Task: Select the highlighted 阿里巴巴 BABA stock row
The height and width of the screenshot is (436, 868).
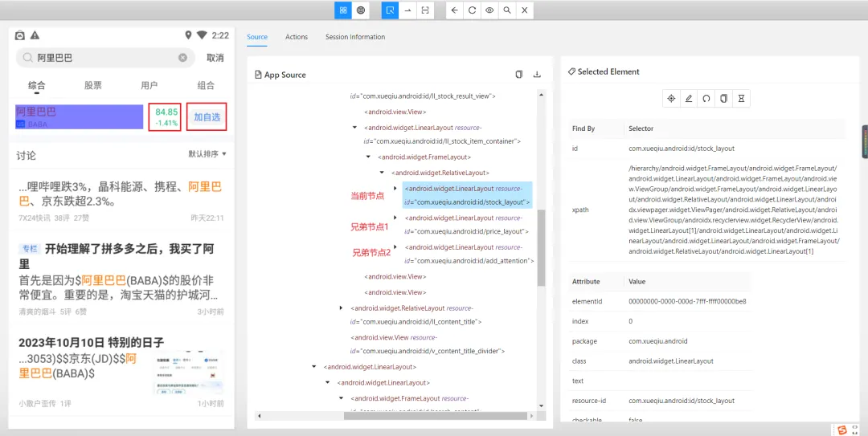Action: tap(80, 116)
